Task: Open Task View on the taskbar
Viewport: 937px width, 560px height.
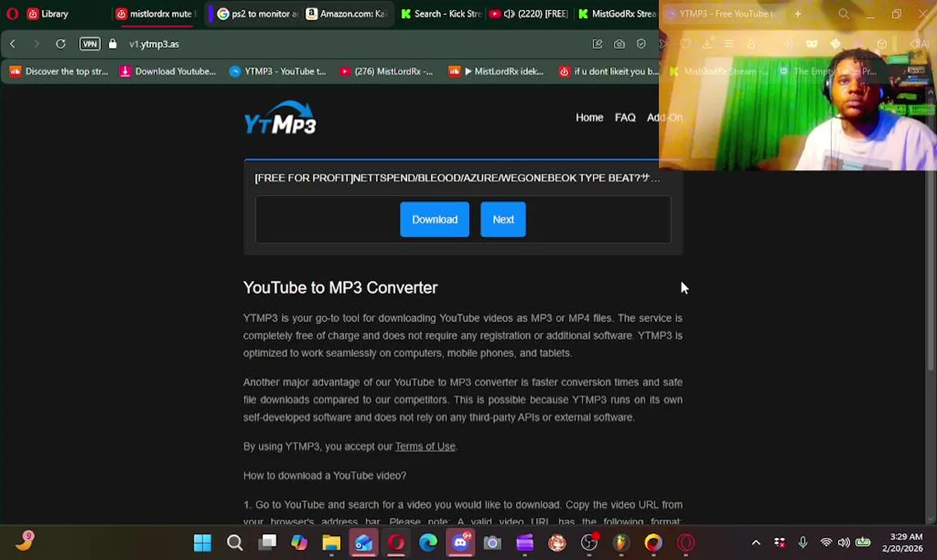Action: pos(267,543)
